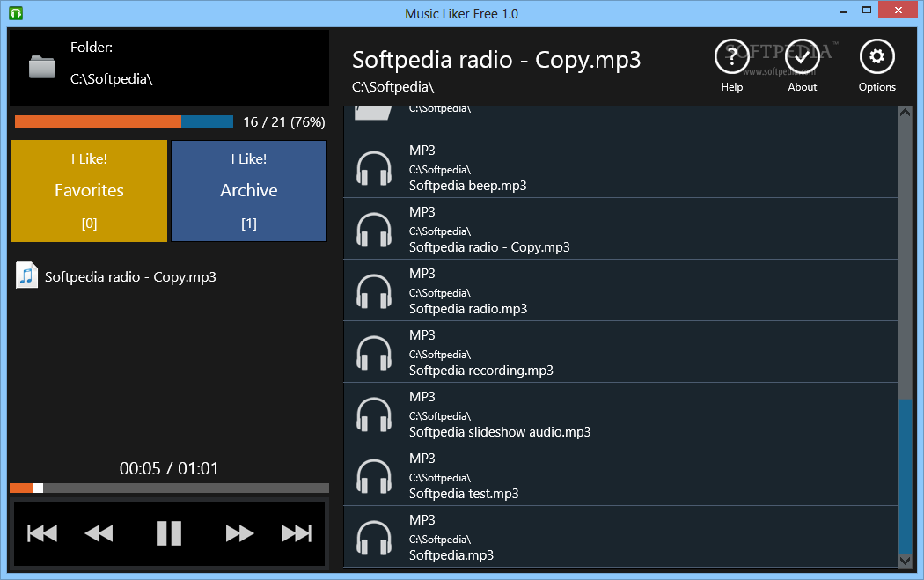Click the folder progress bar 16 / 21
Viewport: 924px width, 580px height.
tap(124, 122)
